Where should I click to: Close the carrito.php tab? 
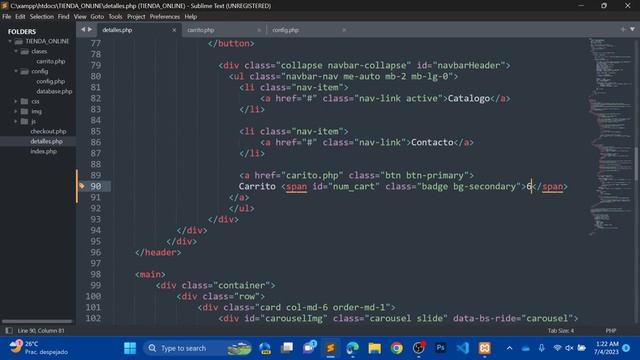(259, 30)
